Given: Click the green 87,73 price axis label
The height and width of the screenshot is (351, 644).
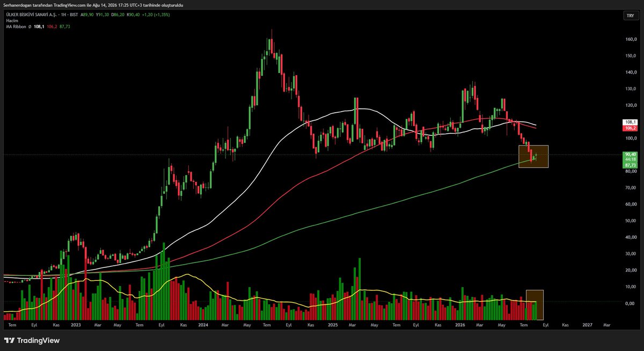Looking at the screenshot, I should coord(630,165).
